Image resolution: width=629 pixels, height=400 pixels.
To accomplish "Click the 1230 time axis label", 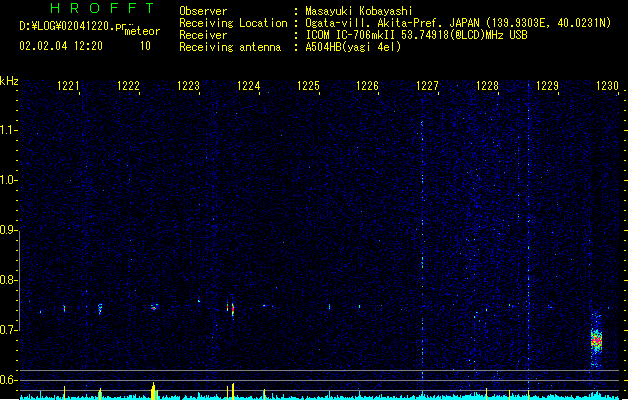I will (x=607, y=86).
